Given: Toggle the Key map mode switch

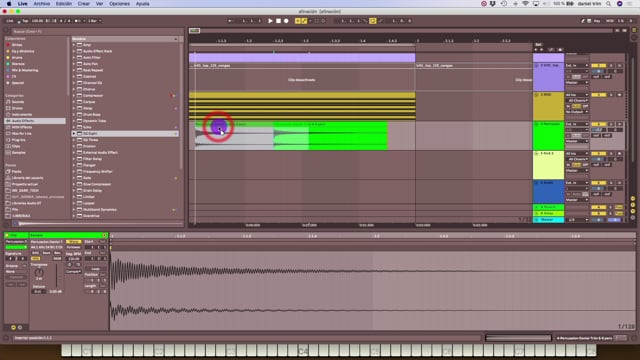Looking at the screenshot, I should pos(597,21).
